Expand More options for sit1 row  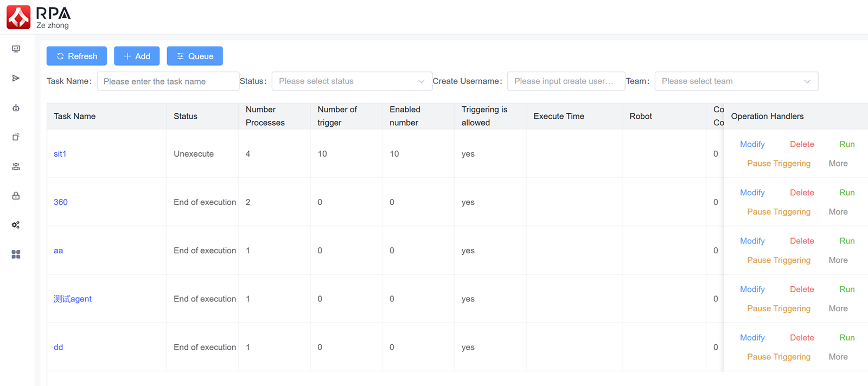pyautogui.click(x=838, y=164)
